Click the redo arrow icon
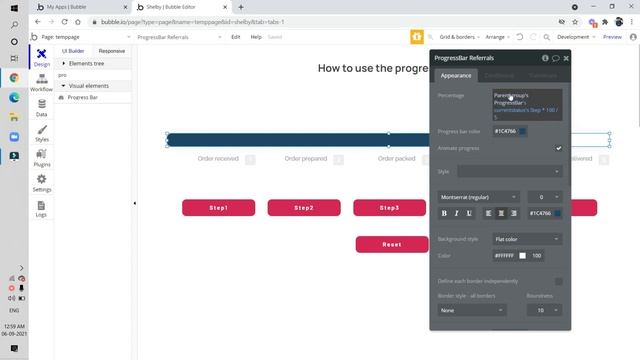640x360 pixels. coord(533,37)
